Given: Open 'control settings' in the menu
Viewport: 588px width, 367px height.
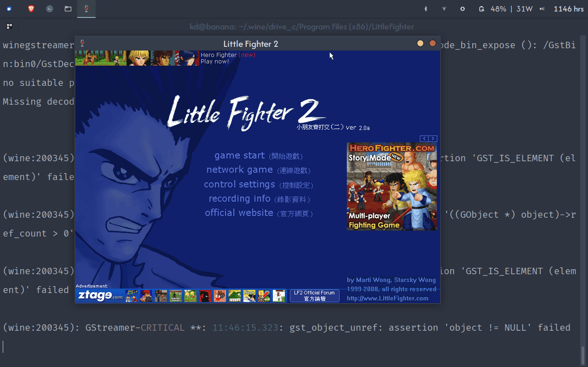Looking at the screenshot, I should coord(239,185).
